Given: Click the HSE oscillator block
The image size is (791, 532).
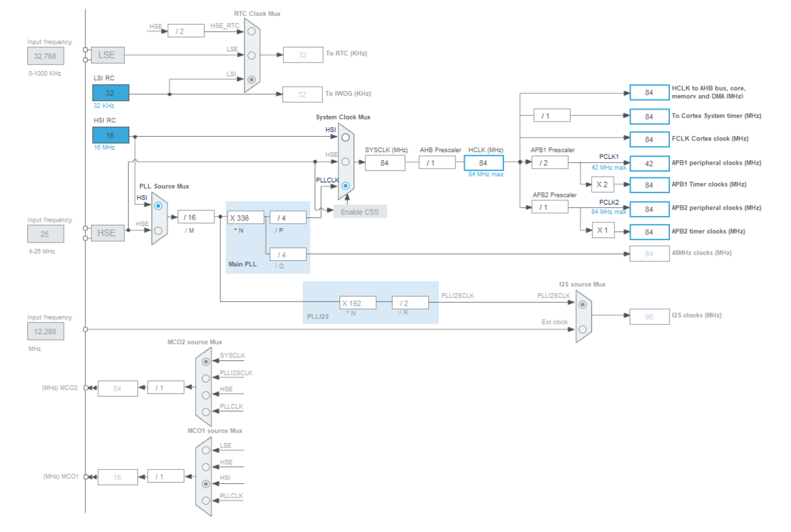Looking at the screenshot, I should click(107, 233).
